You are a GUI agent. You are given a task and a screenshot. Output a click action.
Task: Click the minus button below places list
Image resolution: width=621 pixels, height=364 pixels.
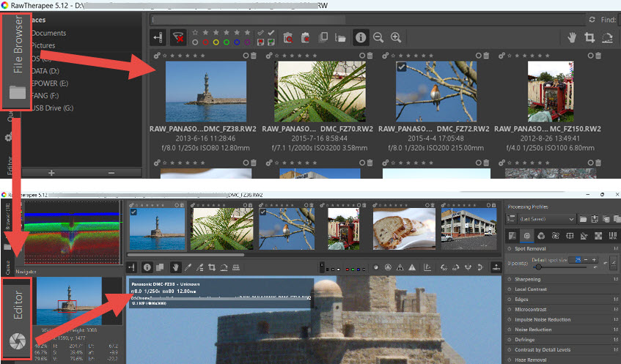pos(111,173)
